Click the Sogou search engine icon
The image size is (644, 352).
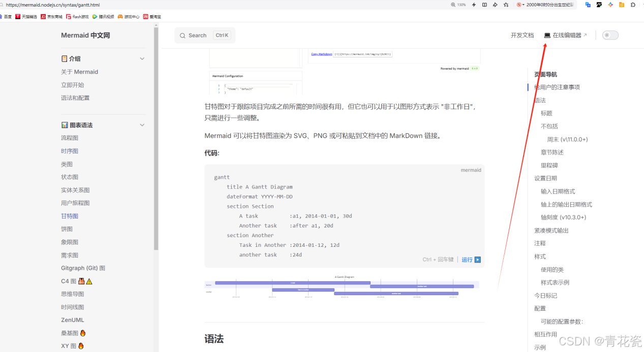[x=519, y=5]
